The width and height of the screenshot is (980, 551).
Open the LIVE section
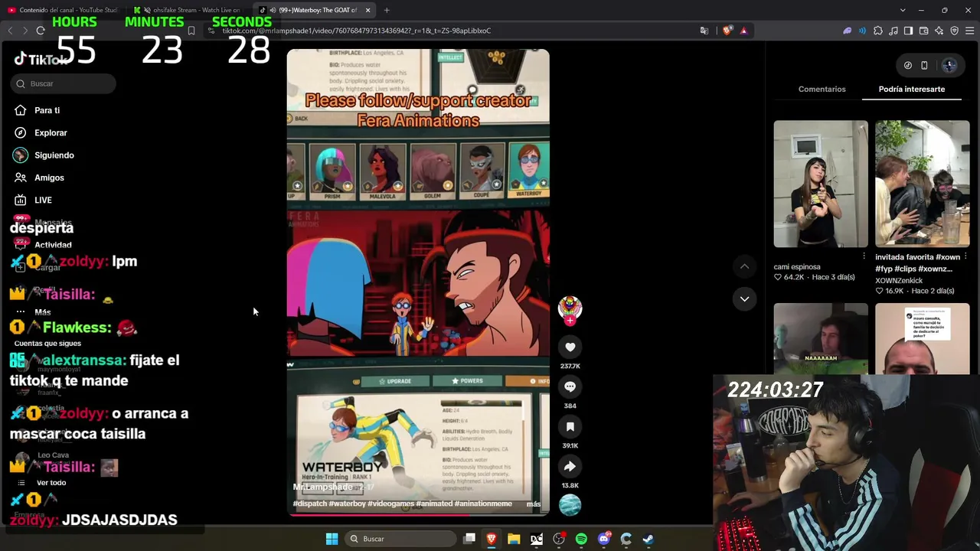pos(43,200)
